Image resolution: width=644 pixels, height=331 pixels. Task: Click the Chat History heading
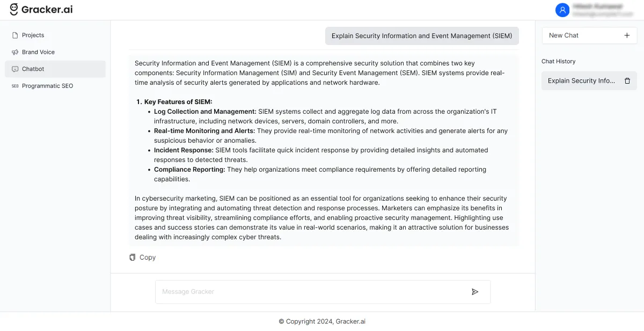tap(559, 61)
